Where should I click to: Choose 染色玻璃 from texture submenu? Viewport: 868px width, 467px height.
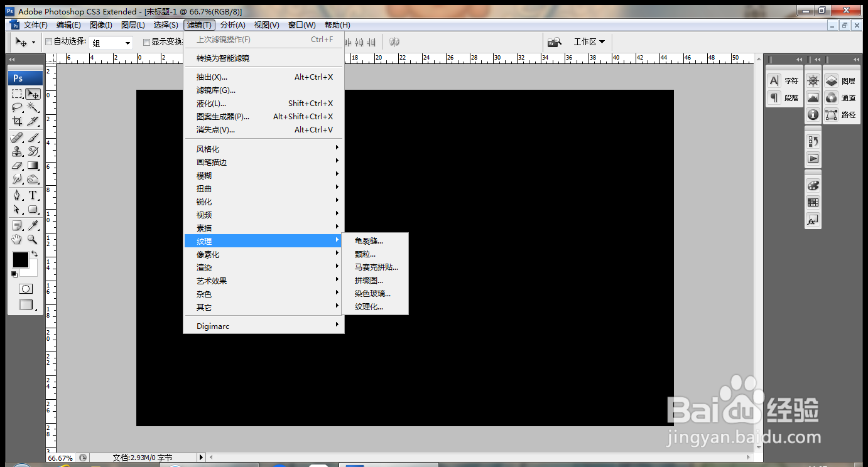pyautogui.click(x=375, y=293)
